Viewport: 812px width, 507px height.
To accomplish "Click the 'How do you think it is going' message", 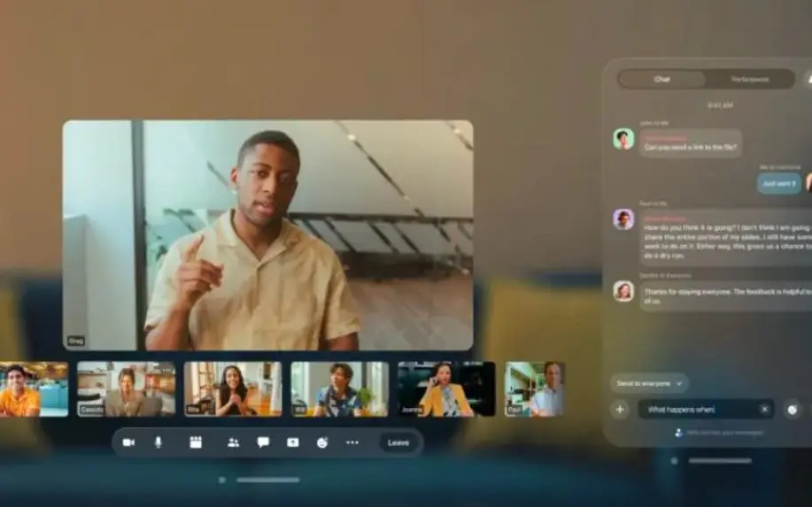I will 725,237.
